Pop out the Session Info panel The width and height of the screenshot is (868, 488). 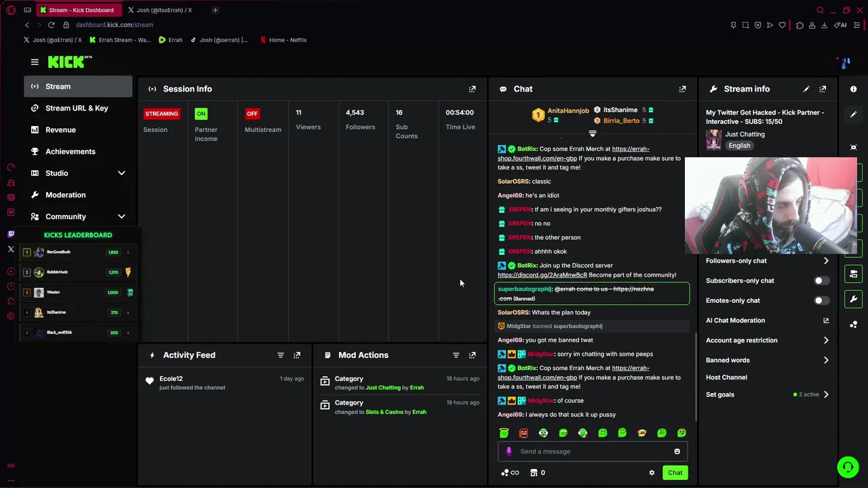tap(473, 89)
